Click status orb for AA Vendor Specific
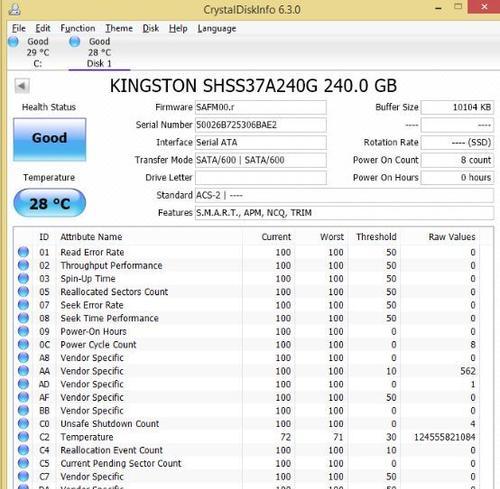Screen dimensions: 500x489 [x=23, y=371]
